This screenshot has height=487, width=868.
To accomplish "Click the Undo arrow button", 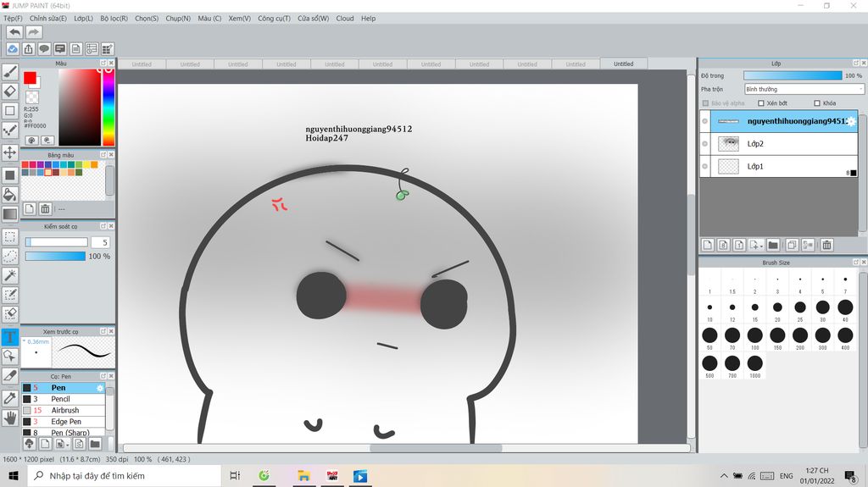I will [x=14, y=32].
